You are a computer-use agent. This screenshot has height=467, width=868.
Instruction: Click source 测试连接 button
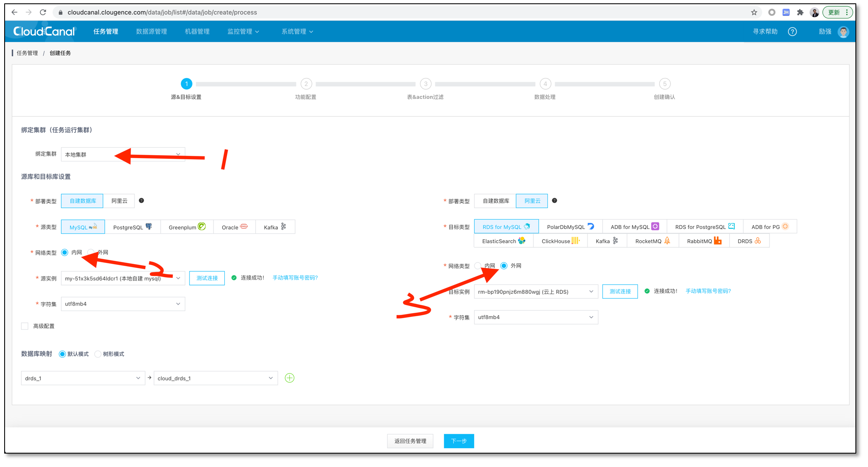click(x=207, y=278)
